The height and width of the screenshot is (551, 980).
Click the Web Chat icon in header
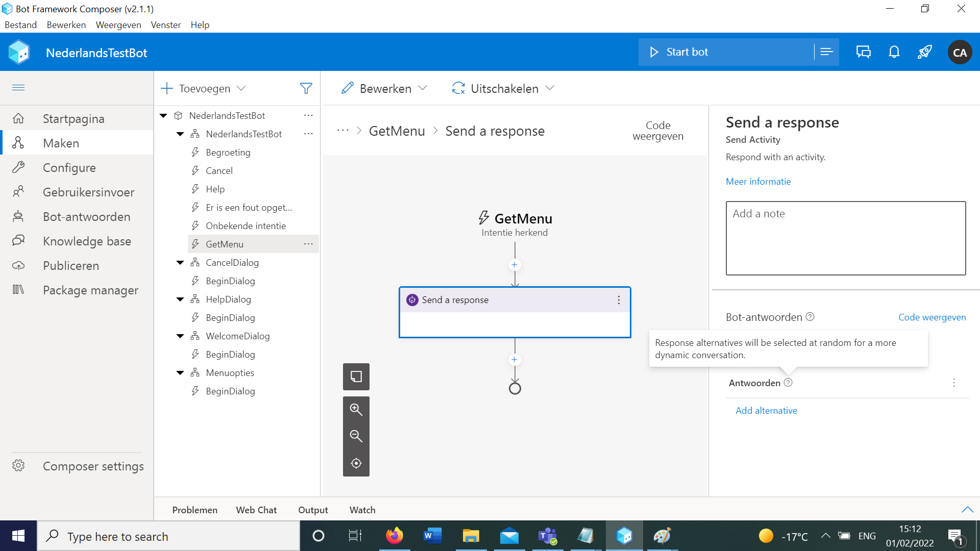point(863,52)
